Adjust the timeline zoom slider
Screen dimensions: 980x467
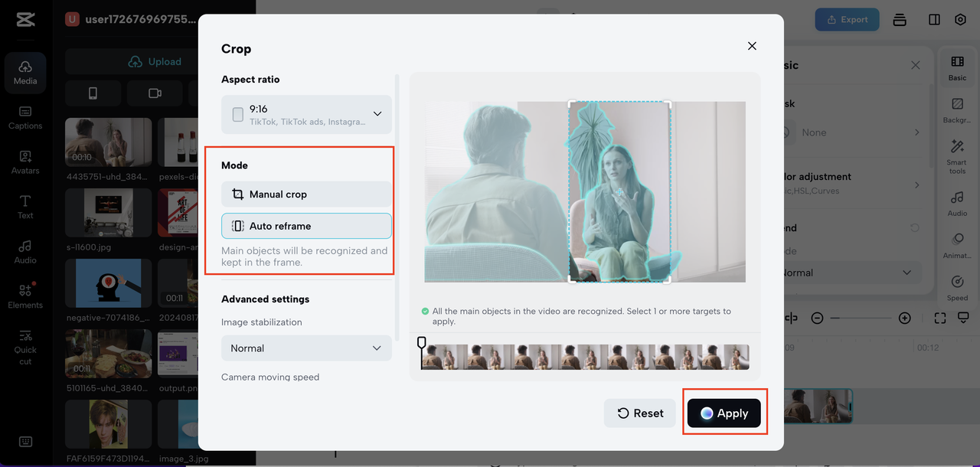click(861, 318)
